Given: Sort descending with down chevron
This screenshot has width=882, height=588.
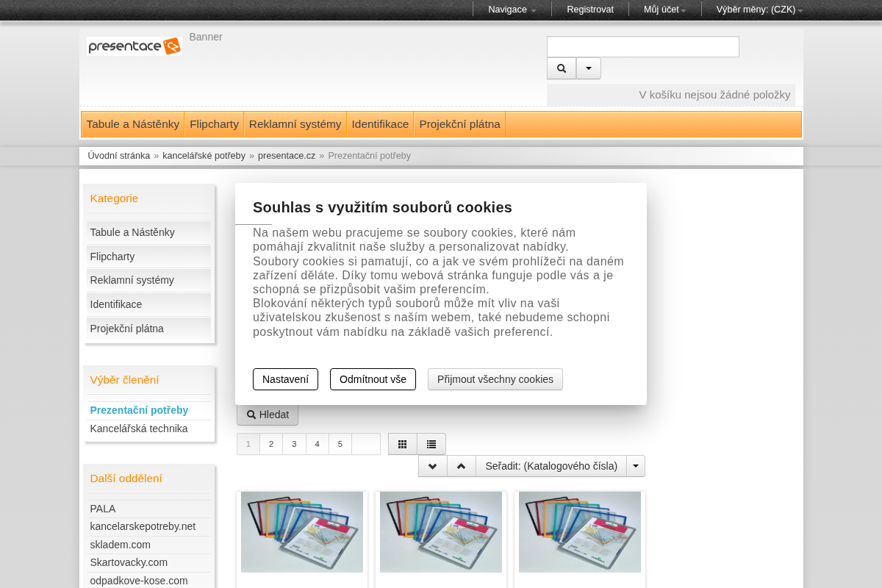Looking at the screenshot, I should [x=433, y=466].
